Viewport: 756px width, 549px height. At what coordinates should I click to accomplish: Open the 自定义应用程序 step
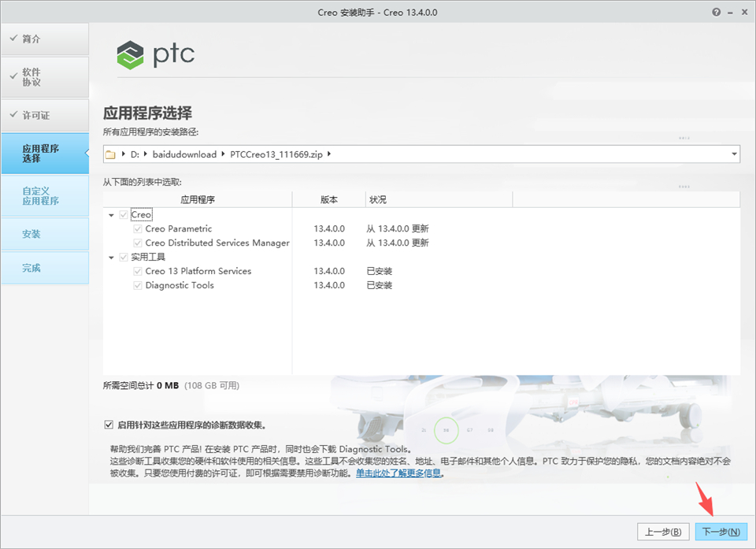45,196
